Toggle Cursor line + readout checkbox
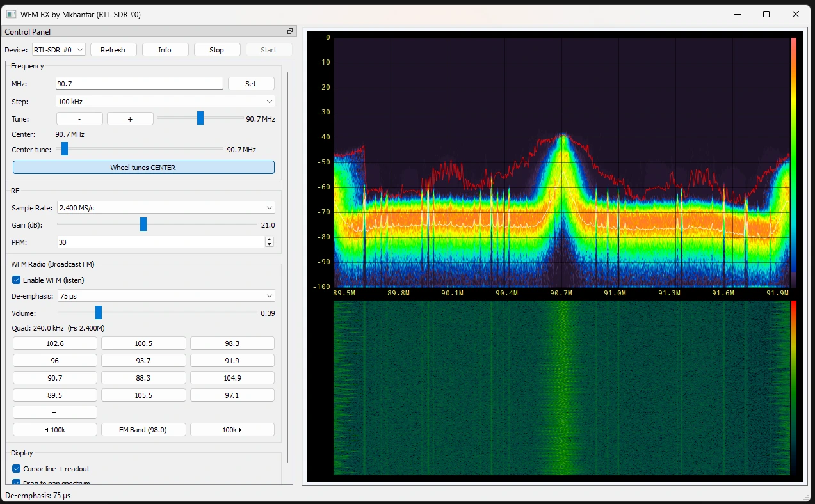This screenshot has height=504, width=815. point(17,469)
